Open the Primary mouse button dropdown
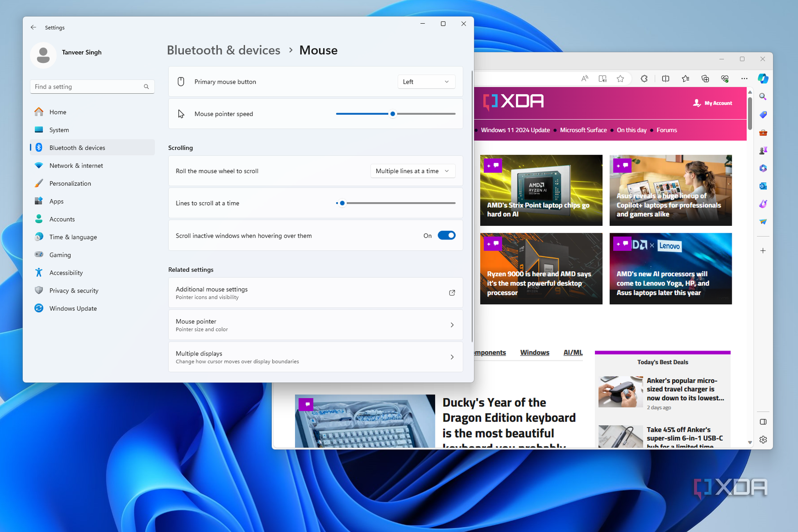This screenshot has height=532, width=798. (x=426, y=81)
